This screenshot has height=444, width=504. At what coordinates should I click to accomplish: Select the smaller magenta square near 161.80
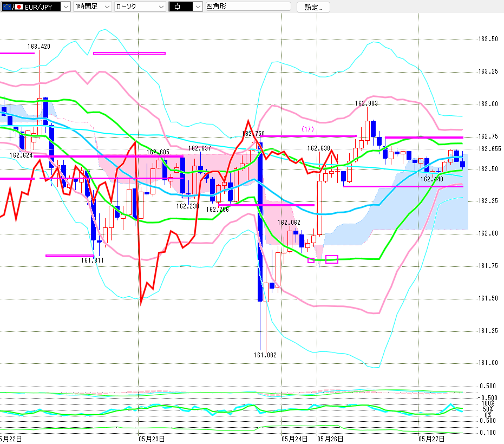[x=311, y=260]
